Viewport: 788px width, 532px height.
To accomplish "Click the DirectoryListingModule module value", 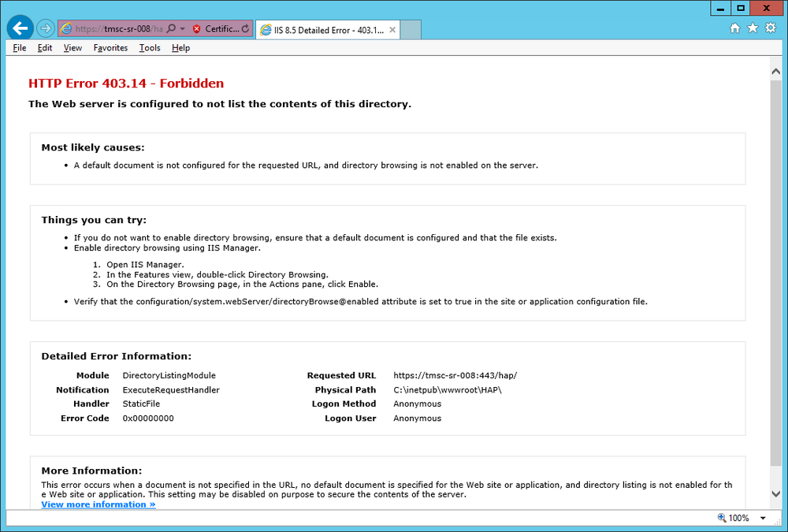I will coord(169,375).
